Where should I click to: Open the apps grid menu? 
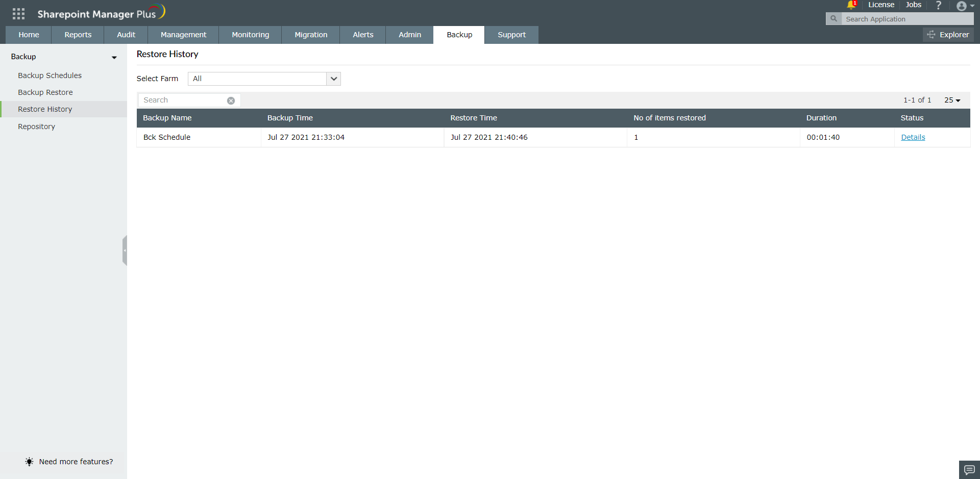click(18, 13)
